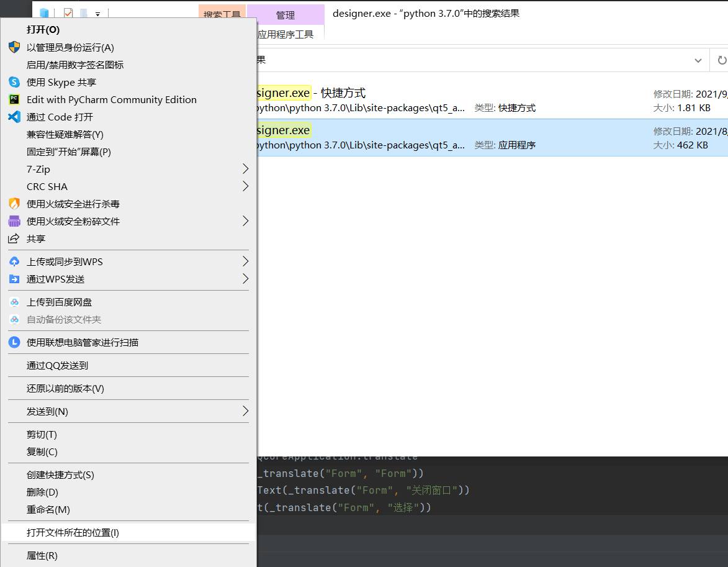Screen dimensions: 728x567
Task: Choose 打开(O) from context menu
Action: pyautogui.click(x=129, y=30)
